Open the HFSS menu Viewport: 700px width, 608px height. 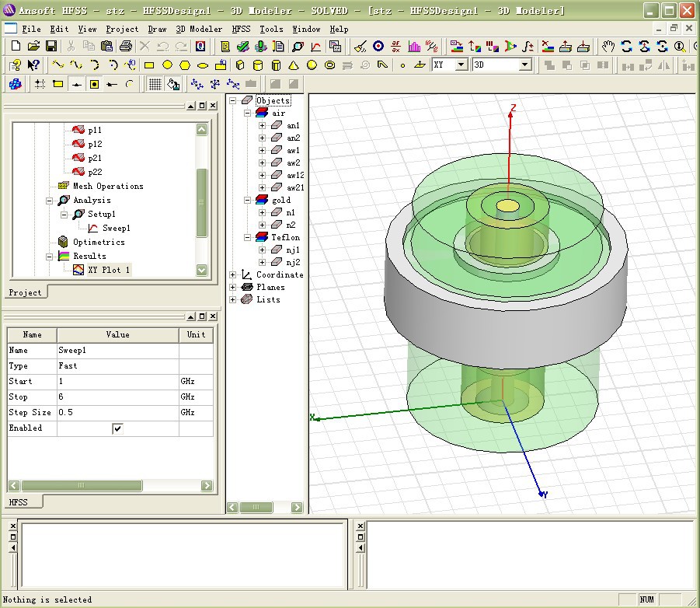(241, 29)
